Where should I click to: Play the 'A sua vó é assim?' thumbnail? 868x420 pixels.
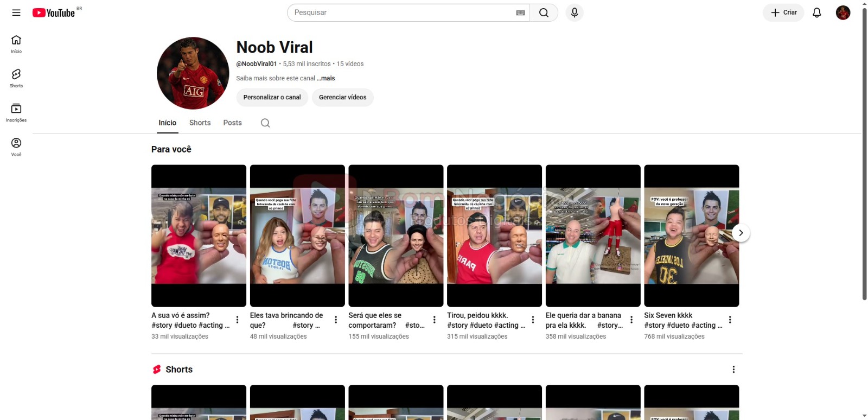click(x=199, y=236)
